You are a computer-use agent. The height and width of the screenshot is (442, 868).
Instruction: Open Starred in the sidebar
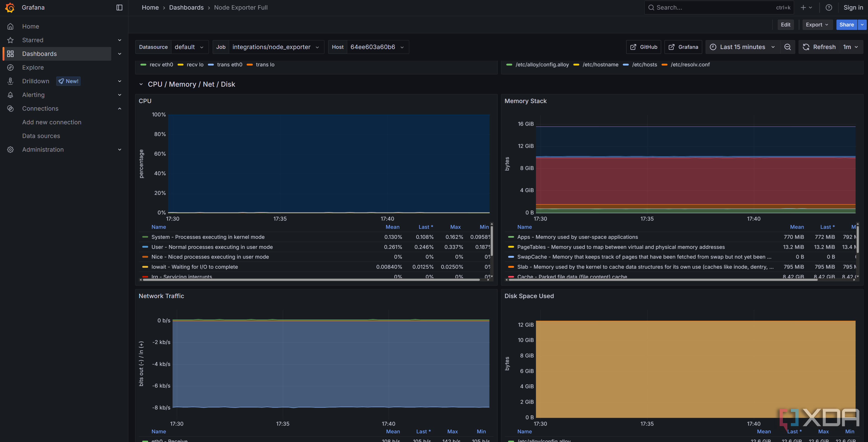coord(33,40)
